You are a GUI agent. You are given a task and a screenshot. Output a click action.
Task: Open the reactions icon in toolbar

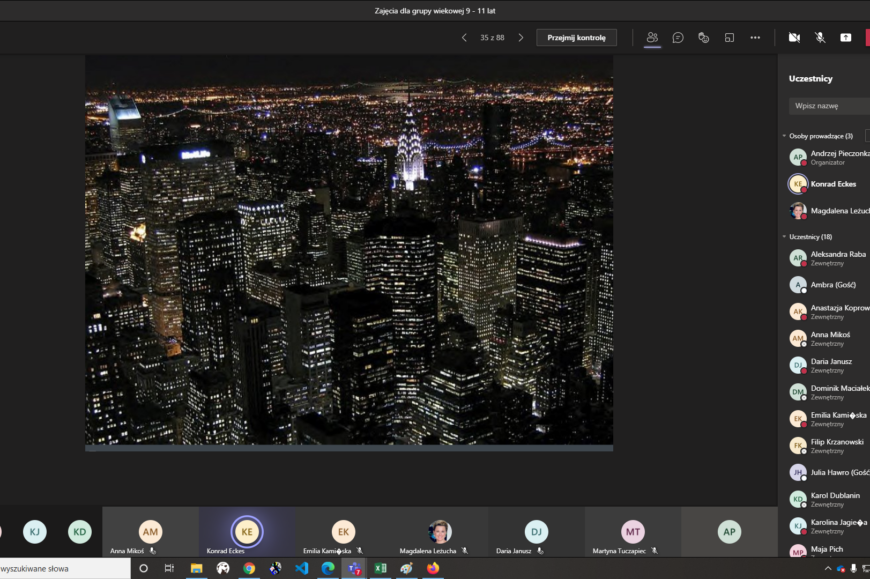tap(704, 38)
